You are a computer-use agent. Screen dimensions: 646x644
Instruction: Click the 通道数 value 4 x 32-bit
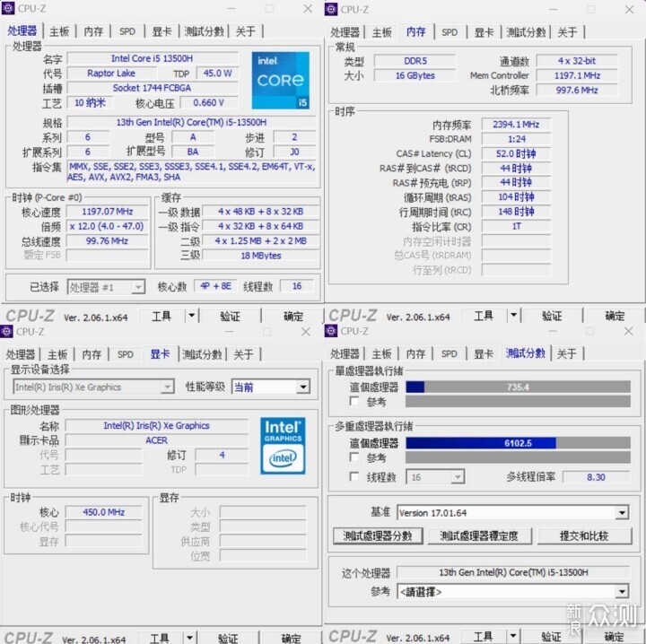pyautogui.click(x=577, y=61)
